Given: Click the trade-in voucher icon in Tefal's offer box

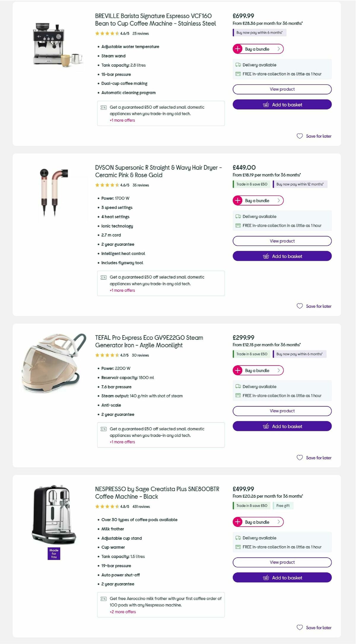Looking at the screenshot, I should click(x=103, y=429).
